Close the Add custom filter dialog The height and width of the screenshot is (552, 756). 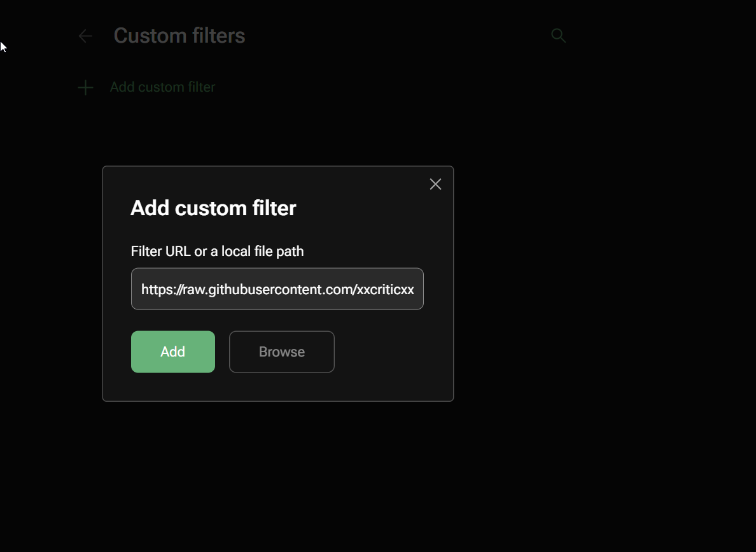[435, 184]
